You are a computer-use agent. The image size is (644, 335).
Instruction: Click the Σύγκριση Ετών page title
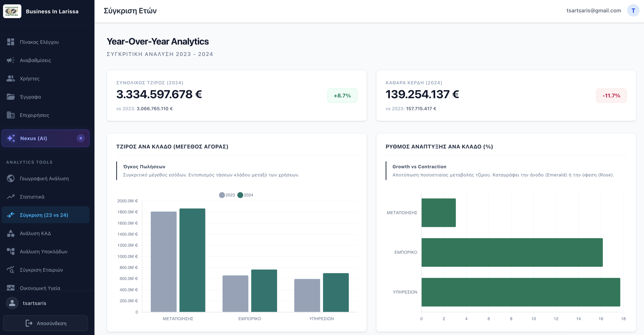(x=130, y=11)
